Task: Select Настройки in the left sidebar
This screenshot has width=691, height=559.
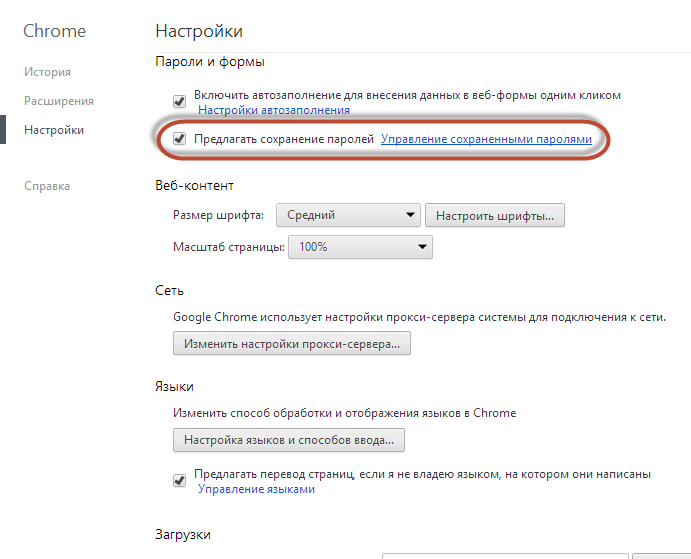Action: pyautogui.click(x=54, y=130)
